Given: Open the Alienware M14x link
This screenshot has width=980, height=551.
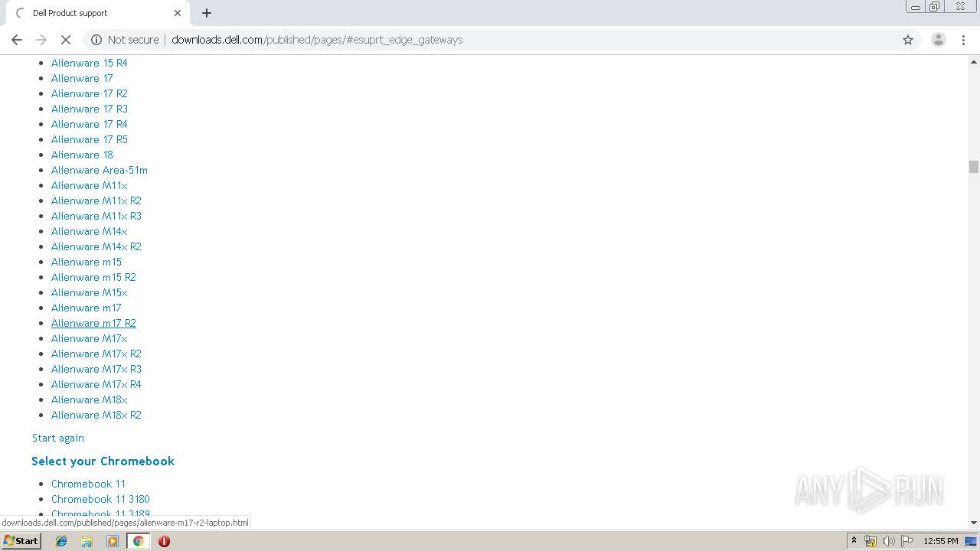Looking at the screenshot, I should point(90,231).
